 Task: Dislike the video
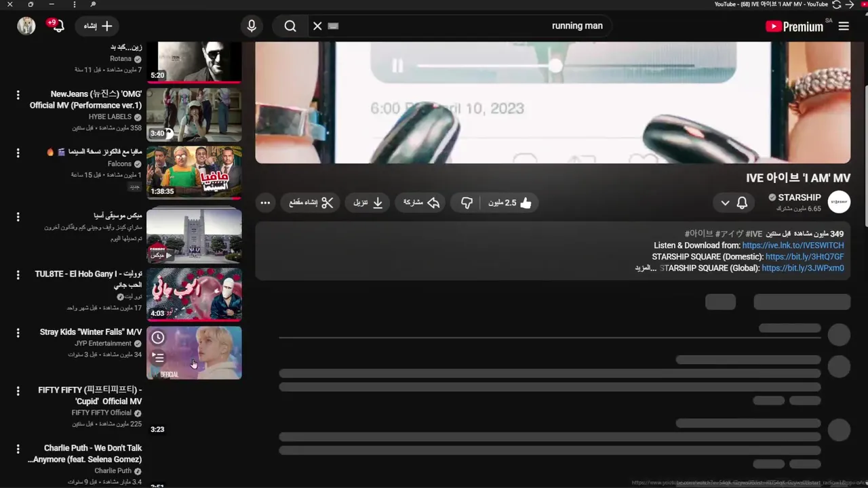point(467,203)
